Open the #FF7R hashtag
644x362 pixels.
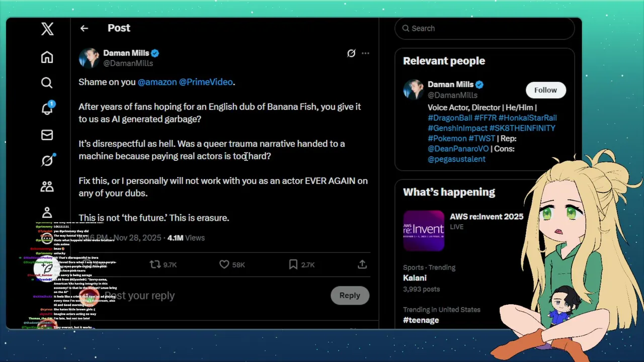[x=485, y=118]
